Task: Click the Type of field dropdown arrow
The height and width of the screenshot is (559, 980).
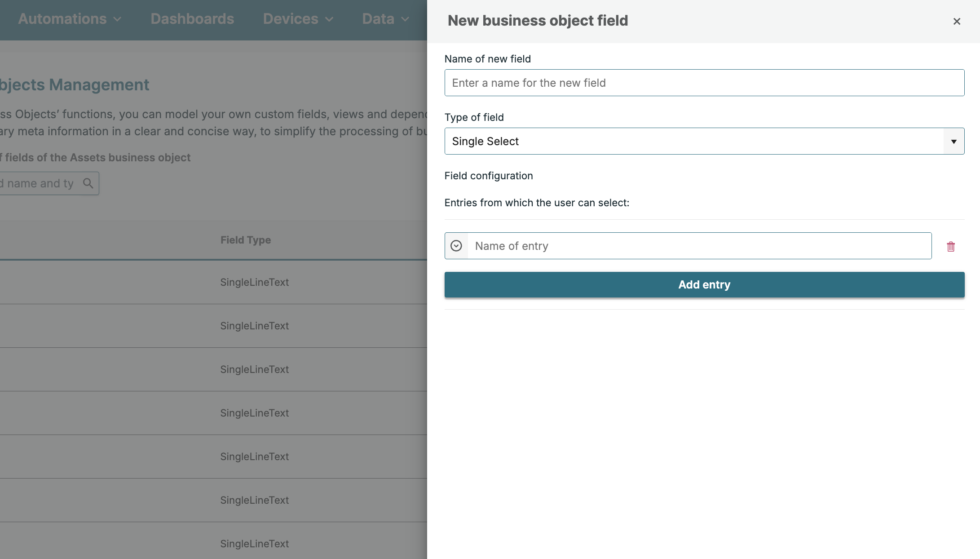Action: [954, 142]
